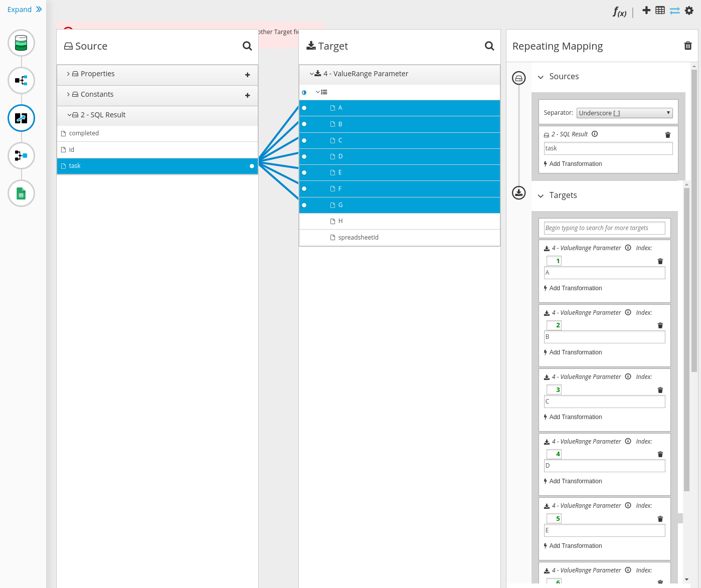Add Transformation to target D

pyautogui.click(x=573, y=481)
